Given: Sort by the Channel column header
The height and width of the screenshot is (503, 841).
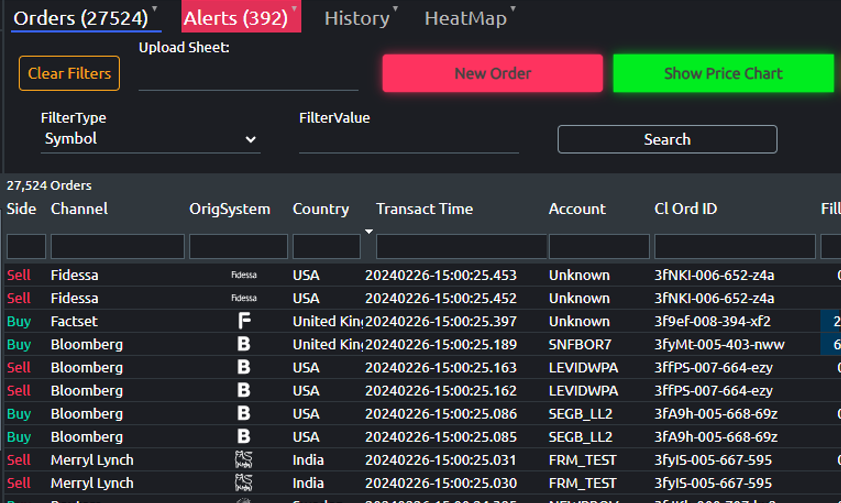Looking at the screenshot, I should 79,209.
